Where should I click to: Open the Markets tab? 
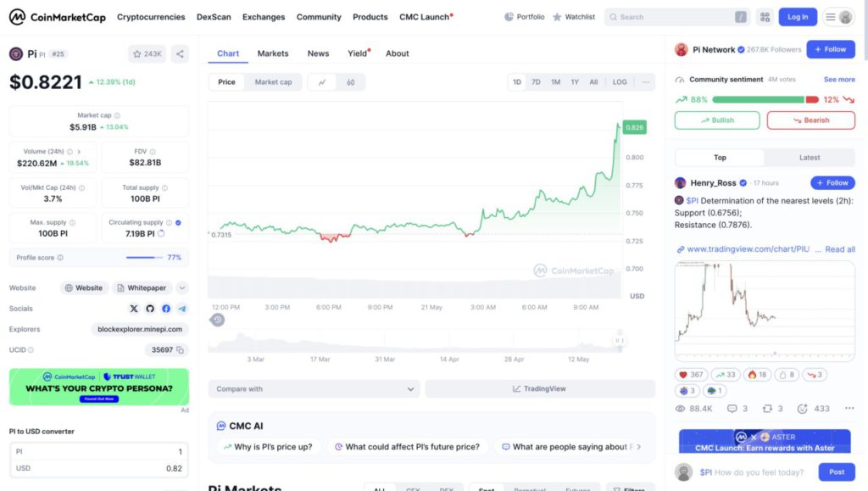[x=273, y=53]
